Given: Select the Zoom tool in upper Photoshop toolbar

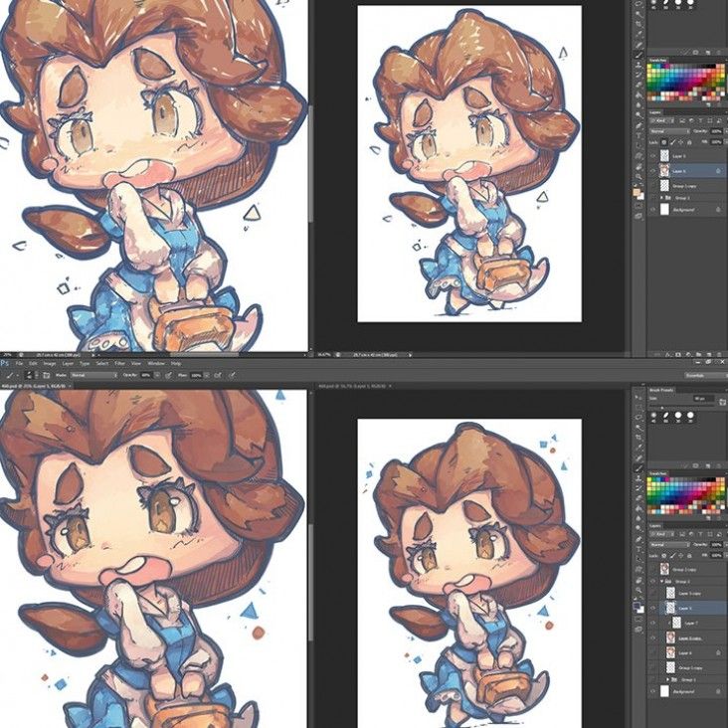Looking at the screenshot, I should click(638, 176).
